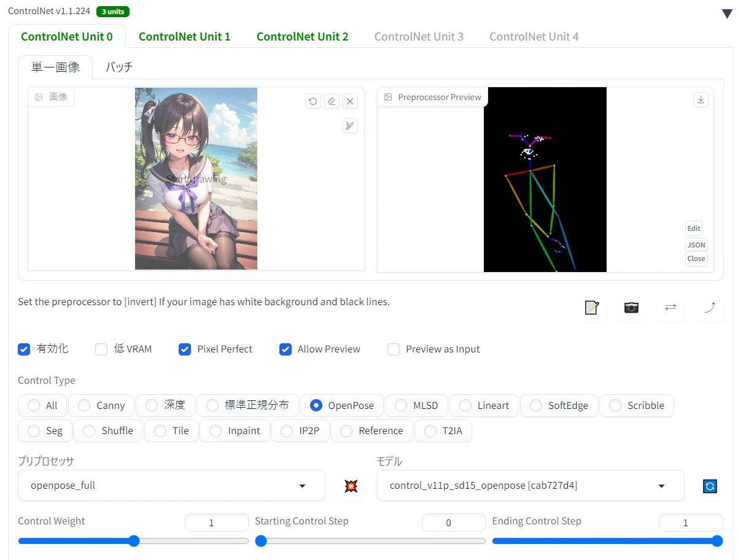Click the input anime girl image
Screen dimensions: 738x560
tap(196, 179)
